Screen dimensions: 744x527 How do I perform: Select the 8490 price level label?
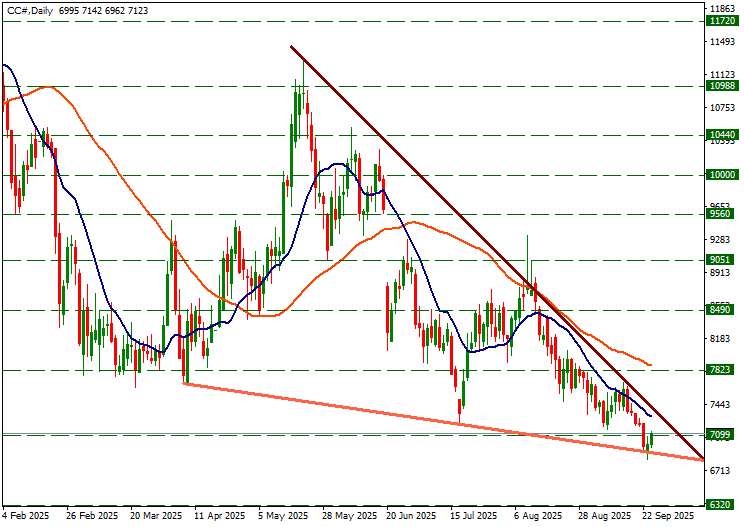[721, 310]
